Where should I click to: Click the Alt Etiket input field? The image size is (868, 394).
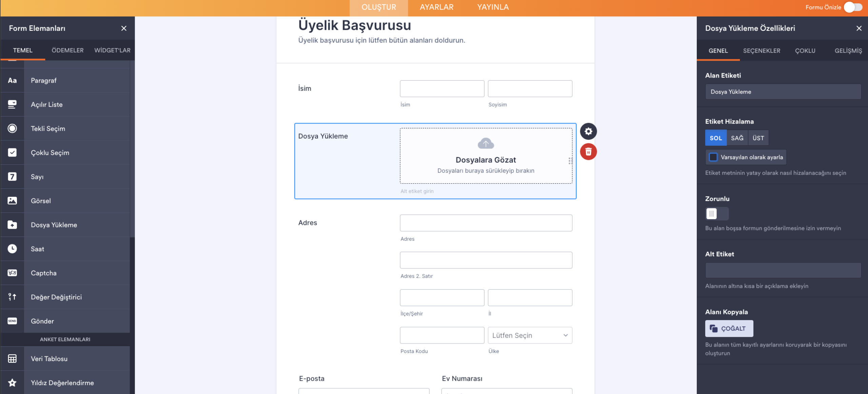783,270
